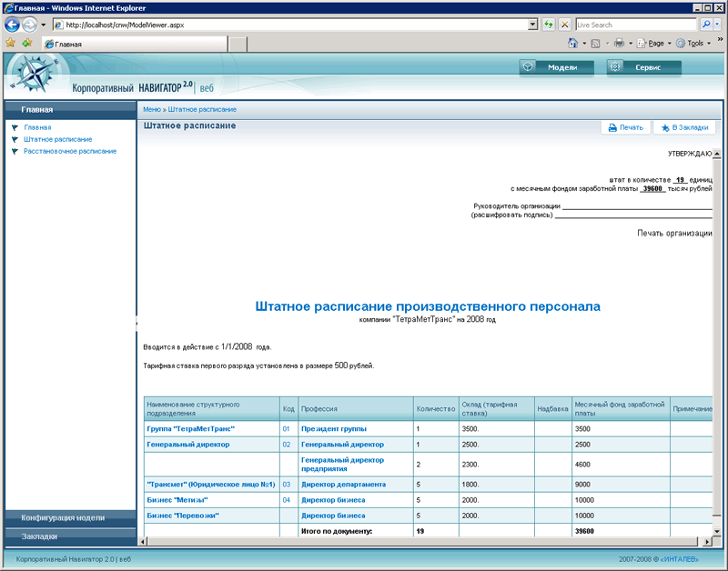Open Бизнес "Перевозки" department link
Viewport: 728px width, 571px height.
(183, 516)
